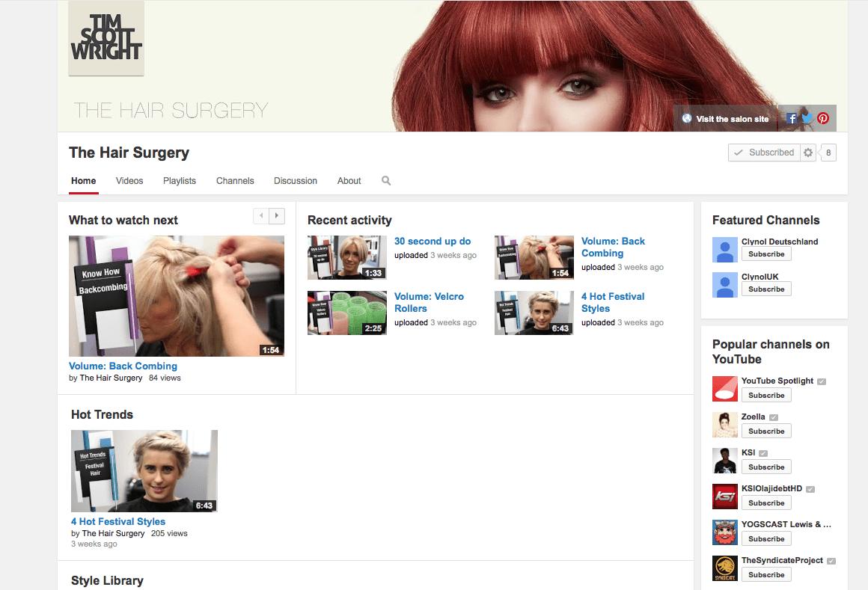
Task: Switch to the Playlists tab
Action: click(x=180, y=181)
